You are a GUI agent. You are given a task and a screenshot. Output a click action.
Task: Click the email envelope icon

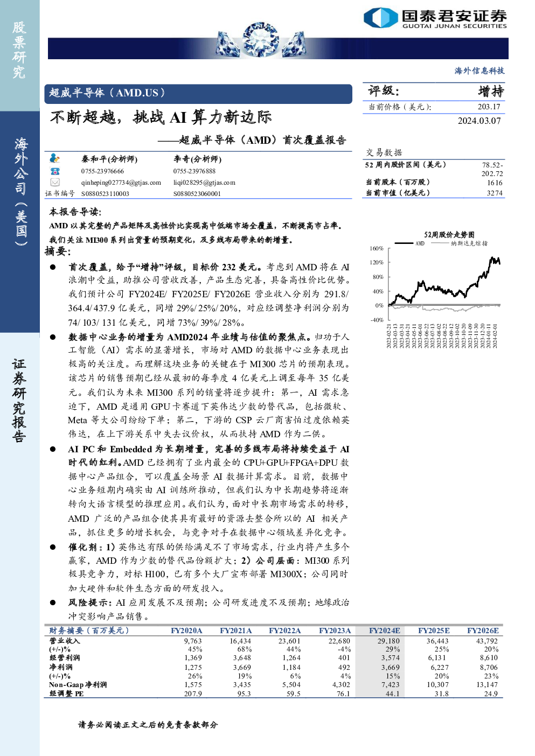[54, 183]
